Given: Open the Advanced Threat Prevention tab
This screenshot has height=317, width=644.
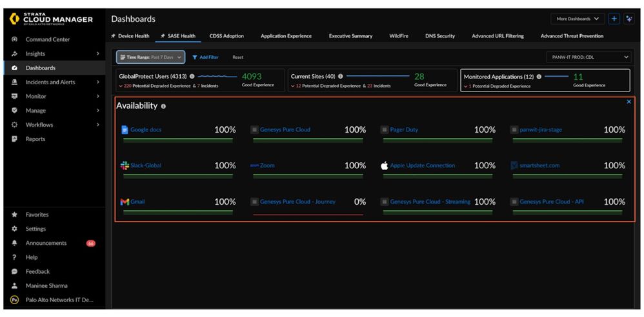Looking at the screenshot, I should (x=572, y=36).
